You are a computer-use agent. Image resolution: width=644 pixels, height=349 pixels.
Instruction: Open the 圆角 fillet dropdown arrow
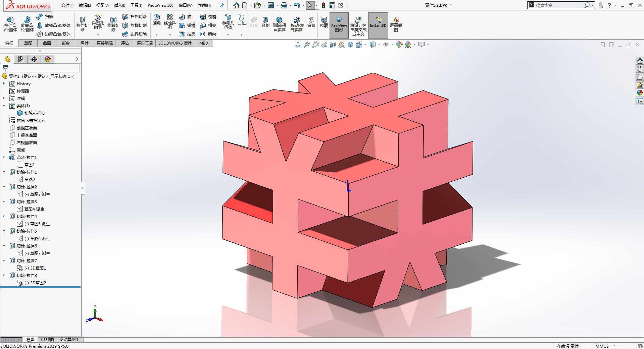click(156, 35)
